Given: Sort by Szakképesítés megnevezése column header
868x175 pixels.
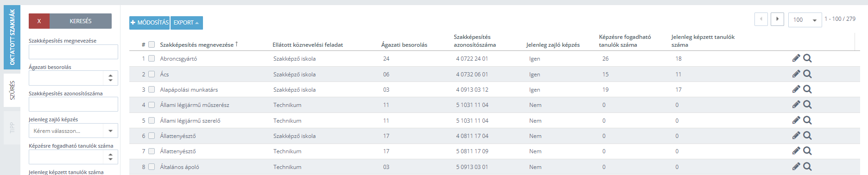Looking at the screenshot, I should (x=197, y=44).
